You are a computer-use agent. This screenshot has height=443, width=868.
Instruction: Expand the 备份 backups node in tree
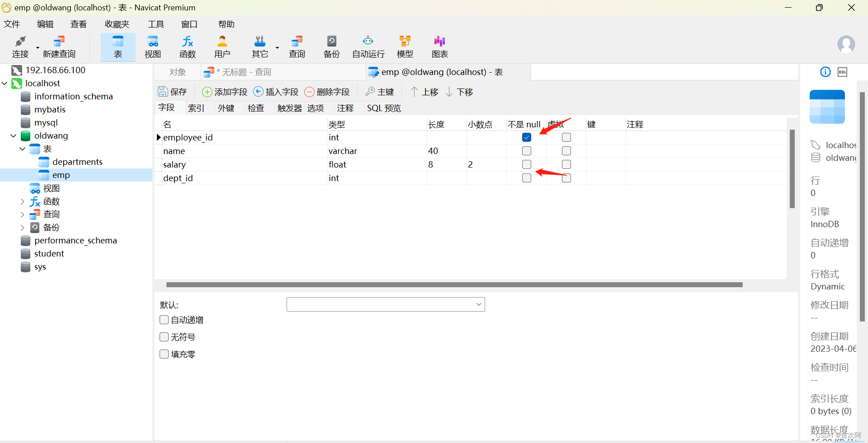[x=23, y=228]
